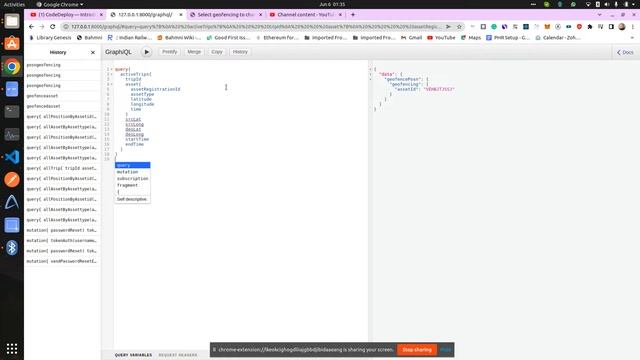Open the Extensions puzzle menu
The image size is (640, 360).
coord(590,27)
